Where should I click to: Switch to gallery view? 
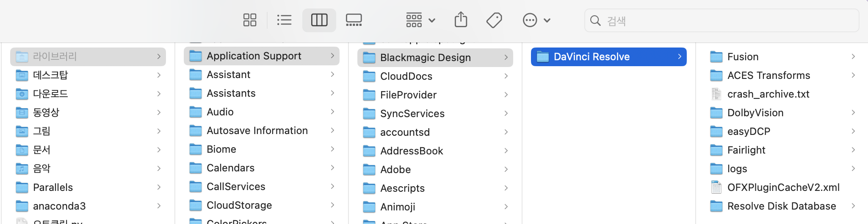pyautogui.click(x=354, y=20)
